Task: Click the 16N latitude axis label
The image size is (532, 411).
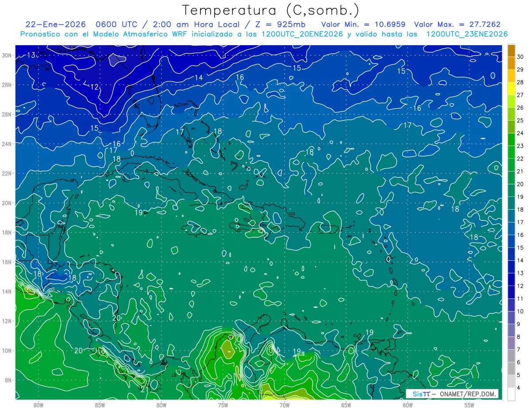Action: [x=7, y=262]
